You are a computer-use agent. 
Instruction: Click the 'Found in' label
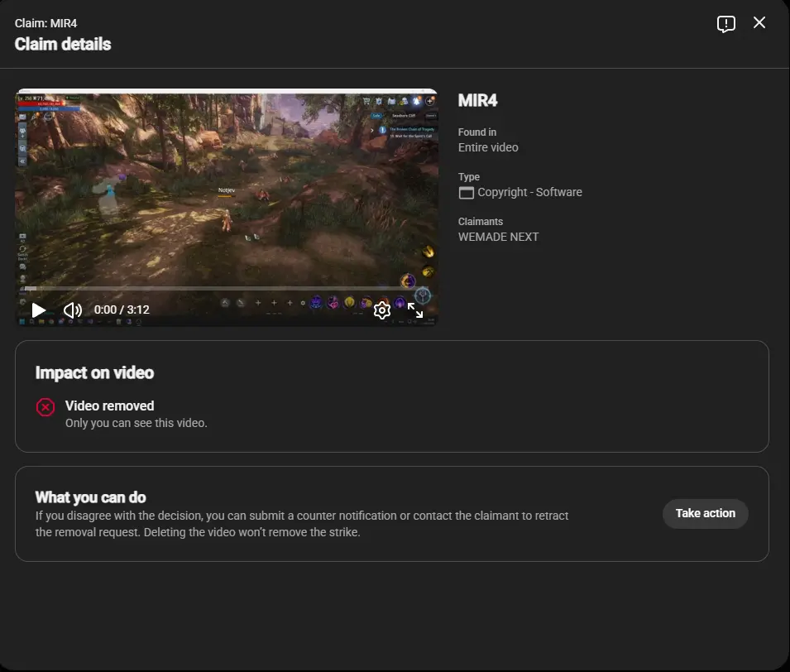[x=476, y=132]
